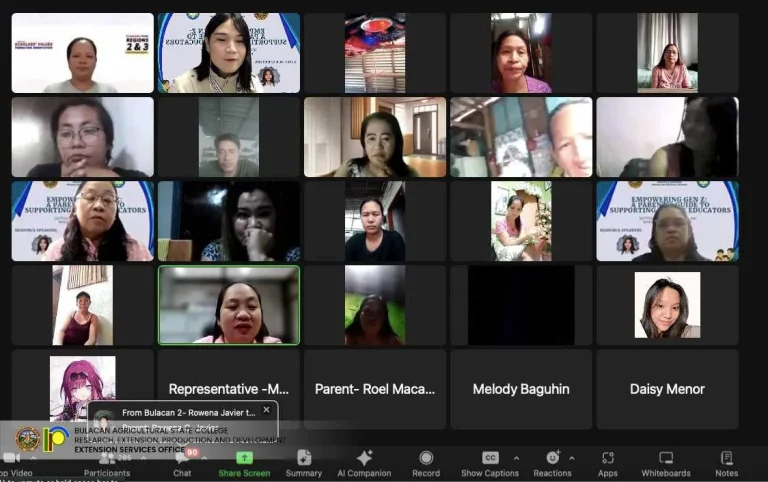This screenshot has width=768, height=482.
Task: Select the Daisy Menor participant tile
Action: 667,389
